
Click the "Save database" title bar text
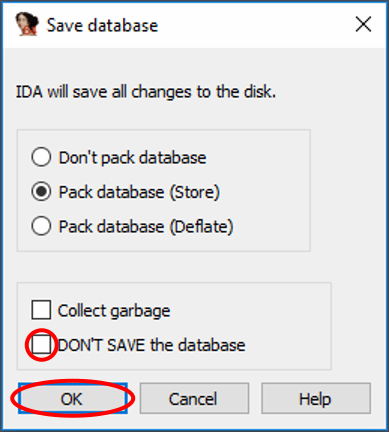pyautogui.click(x=102, y=25)
